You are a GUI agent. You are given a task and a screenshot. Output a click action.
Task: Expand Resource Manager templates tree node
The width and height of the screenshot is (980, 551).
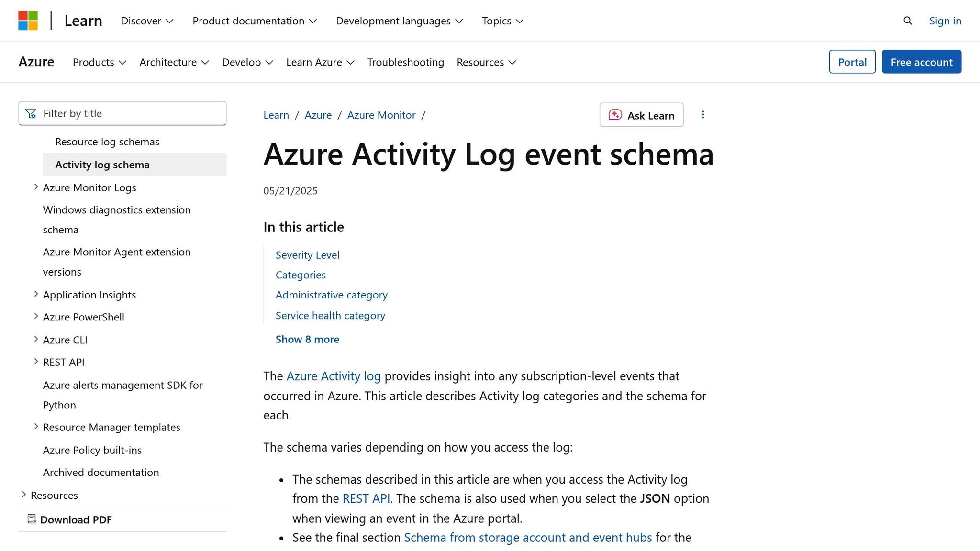36,427
